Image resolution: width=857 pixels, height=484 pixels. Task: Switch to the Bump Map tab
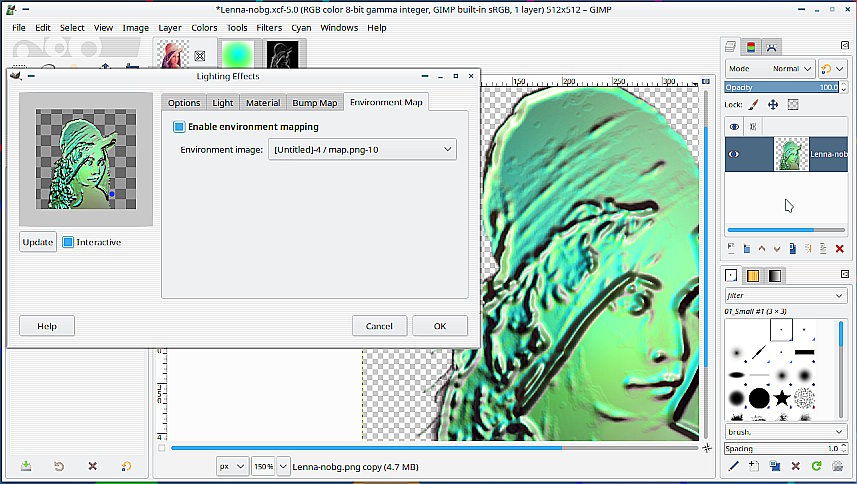[315, 103]
